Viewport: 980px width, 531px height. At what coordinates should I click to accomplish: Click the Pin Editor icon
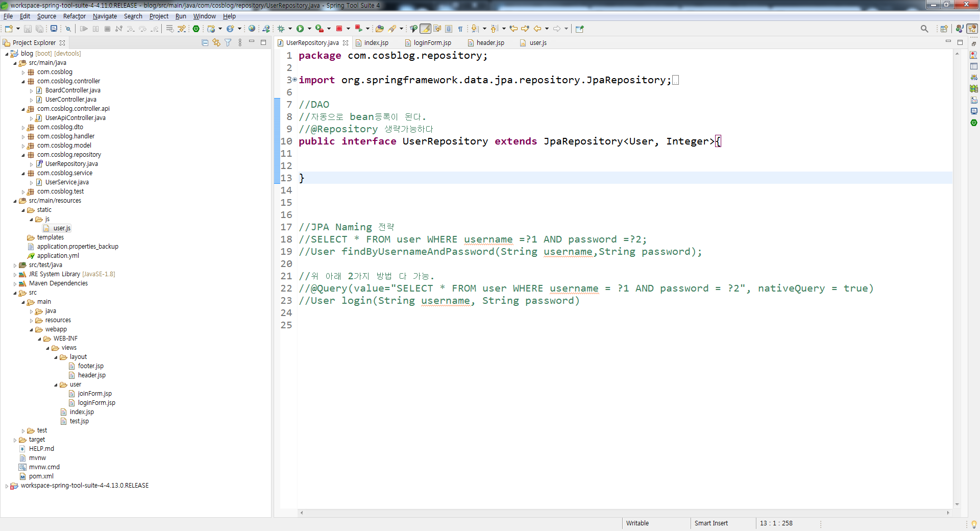(x=579, y=29)
